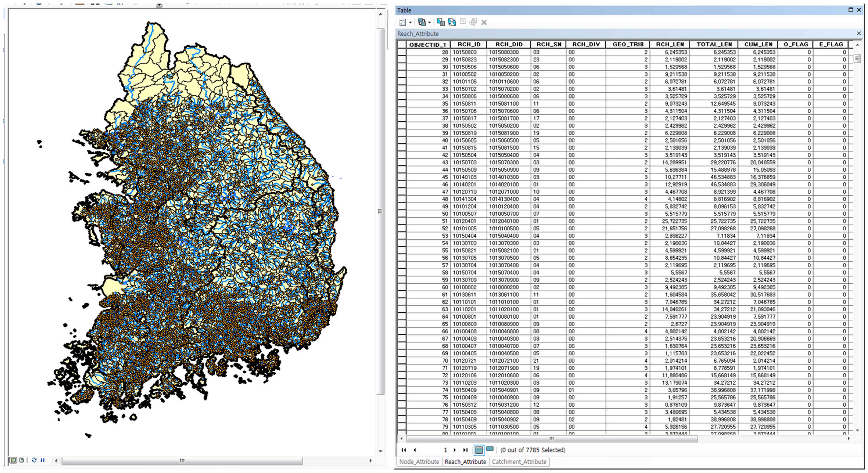Click the RCH_LEN column header
The image size is (868, 473).
(x=670, y=44)
